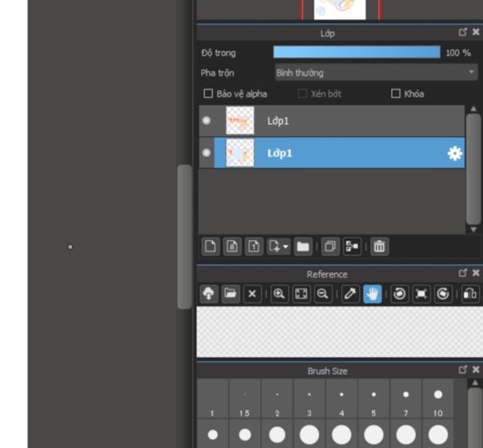Screen dimensions: 483x448
Task: Open the Pha trộn blend mode dropdown
Action: 376,73
